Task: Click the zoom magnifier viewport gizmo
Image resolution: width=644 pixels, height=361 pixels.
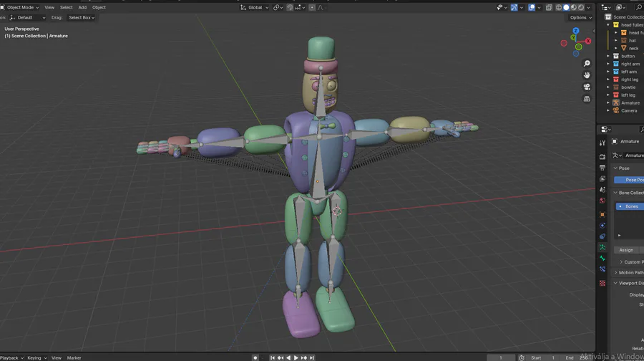Action: pyautogui.click(x=587, y=63)
